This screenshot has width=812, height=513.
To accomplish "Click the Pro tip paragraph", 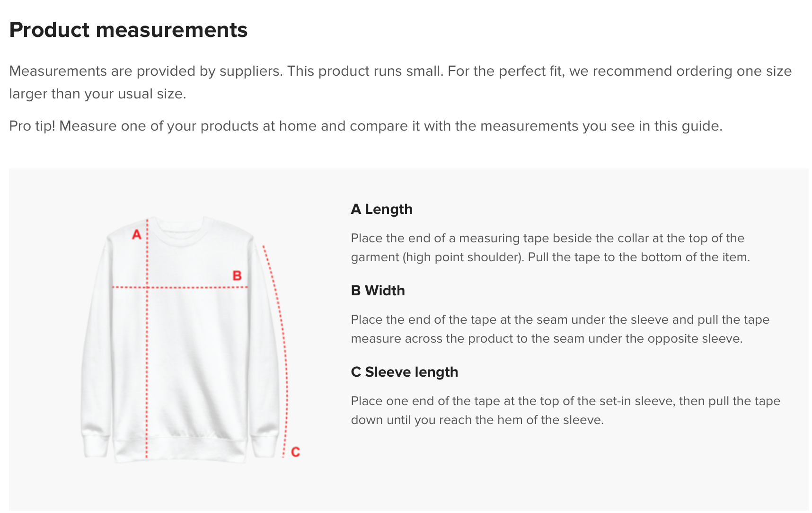I will [x=365, y=126].
